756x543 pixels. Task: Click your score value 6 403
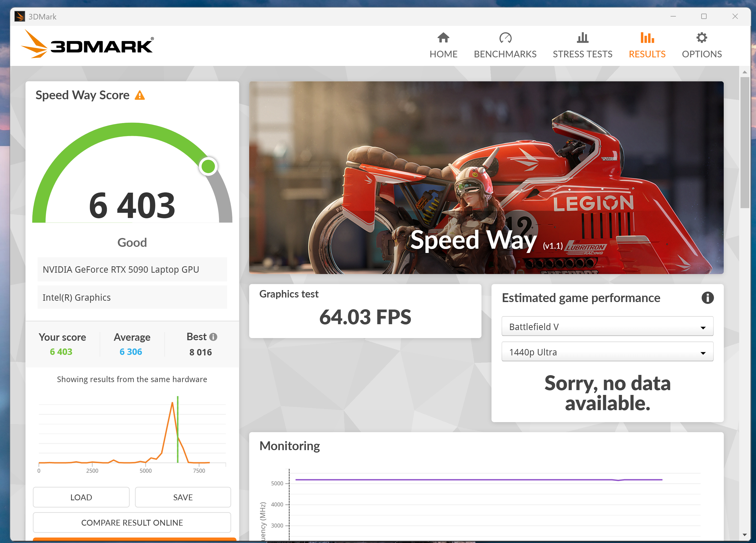[61, 352]
